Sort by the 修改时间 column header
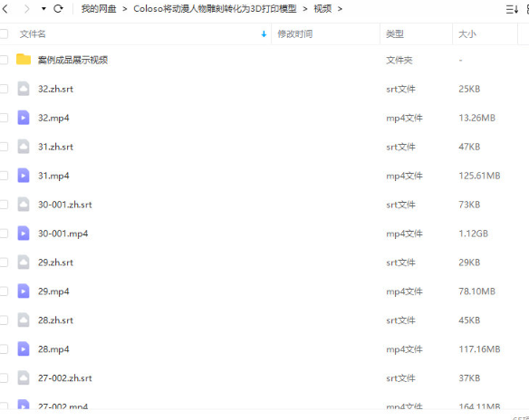Screen dimensions: 529x420 point(295,34)
